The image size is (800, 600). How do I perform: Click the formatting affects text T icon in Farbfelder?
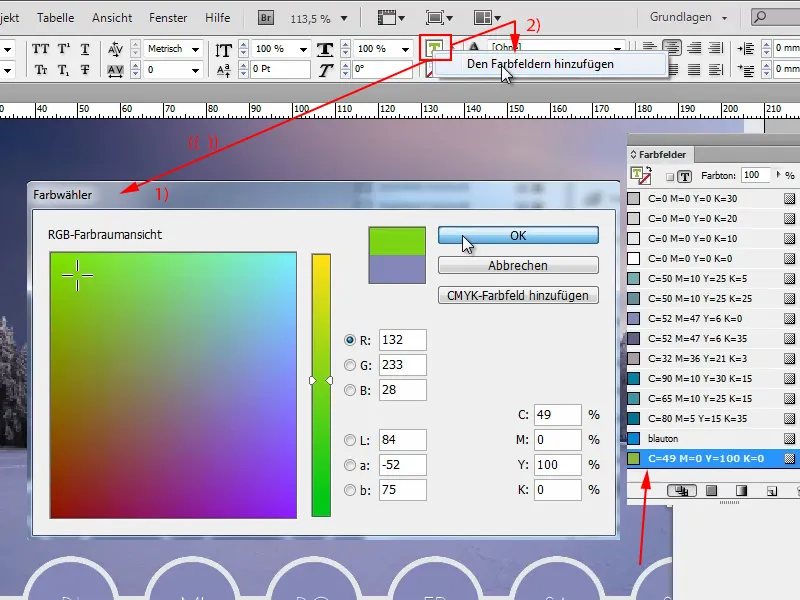pyautogui.click(x=685, y=177)
